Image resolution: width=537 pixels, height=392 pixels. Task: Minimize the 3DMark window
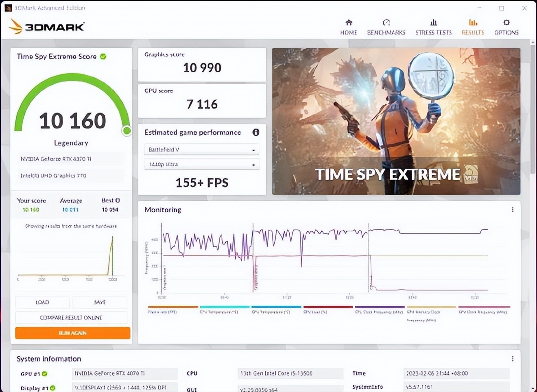pyautogui.click(x=479, y=8)
